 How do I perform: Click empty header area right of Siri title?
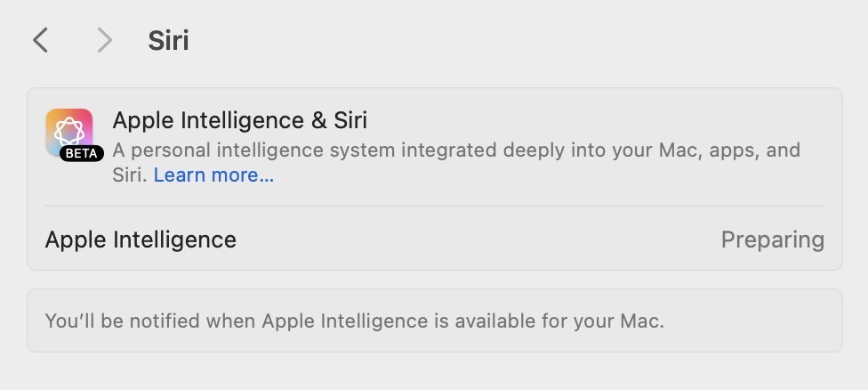tap(516, 41)
